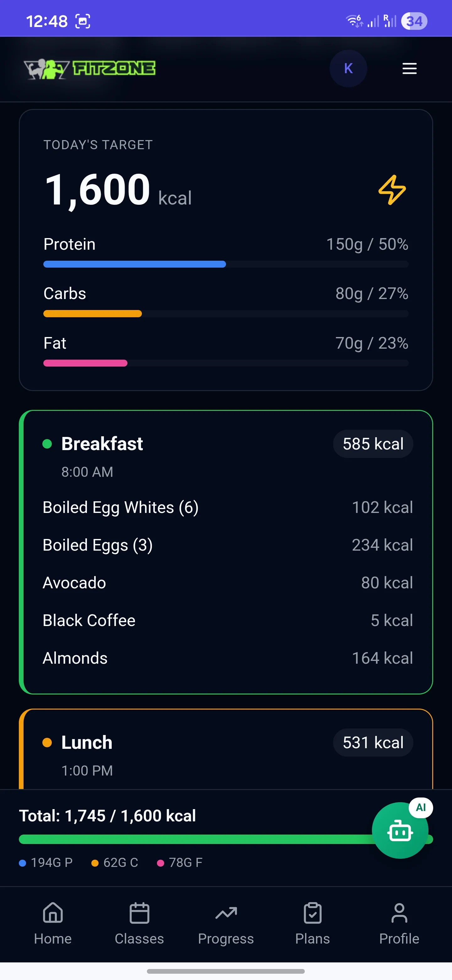Open the Classes tab
The width and height of the screenshot is (452, 980).
pos(139,923)
